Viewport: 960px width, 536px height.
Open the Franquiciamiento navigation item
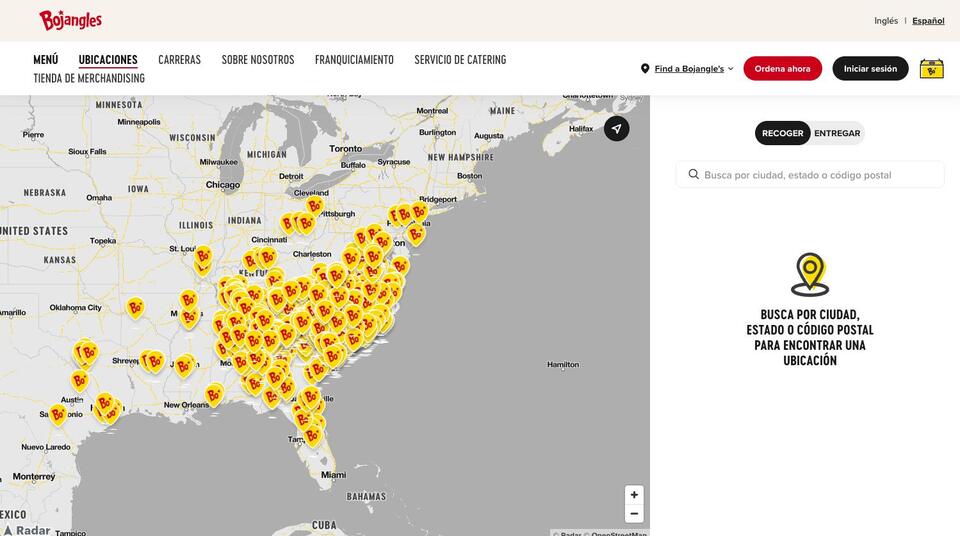tap(354, 59)
